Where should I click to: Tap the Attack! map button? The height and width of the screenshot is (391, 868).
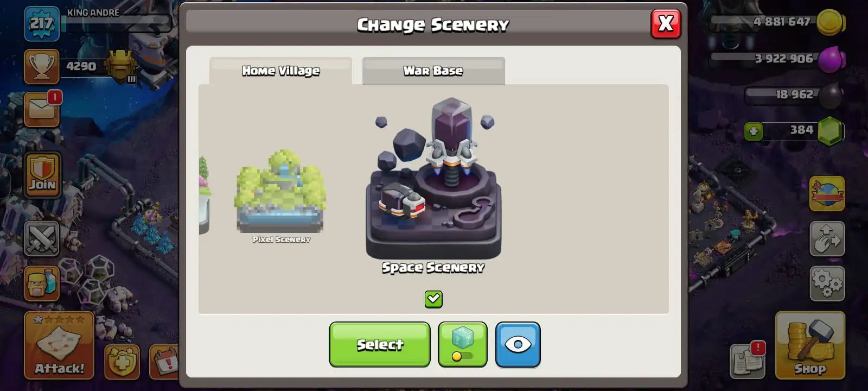(x=59, y=345)
